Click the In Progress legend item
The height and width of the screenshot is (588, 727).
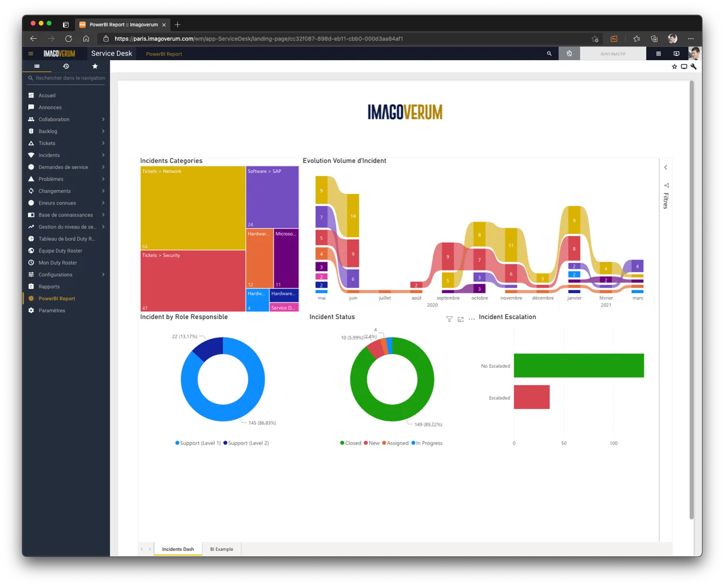point(427,443)
